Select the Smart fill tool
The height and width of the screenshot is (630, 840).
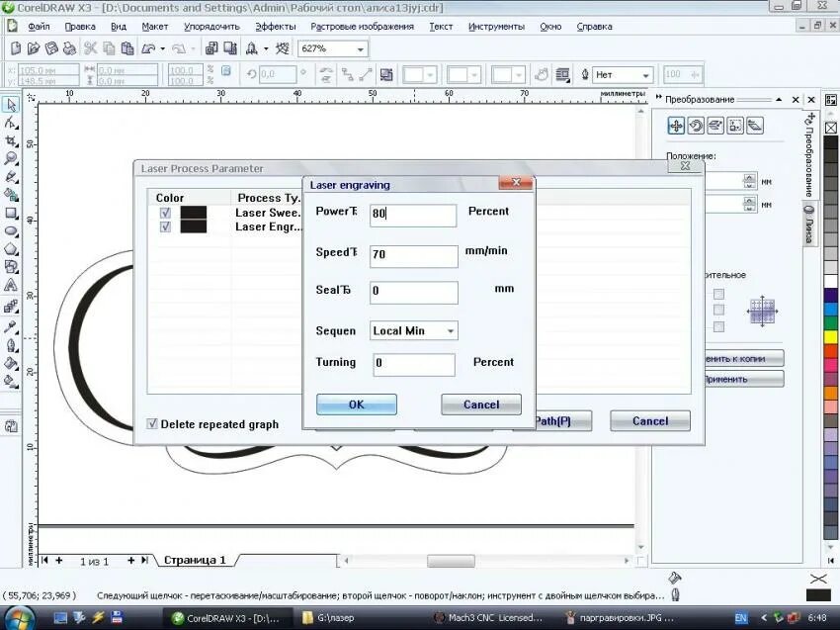pyautogui.click(x=11, y=195)
